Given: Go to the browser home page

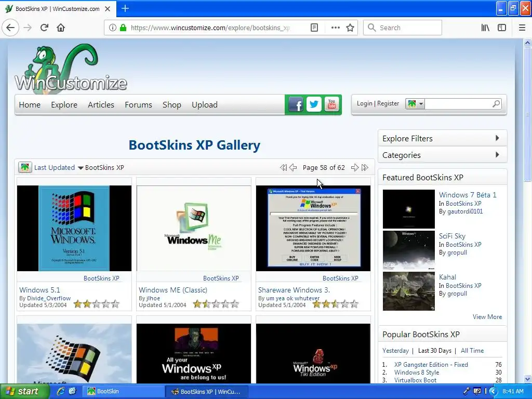Looking at the screenshot, I should click(61, 28).
